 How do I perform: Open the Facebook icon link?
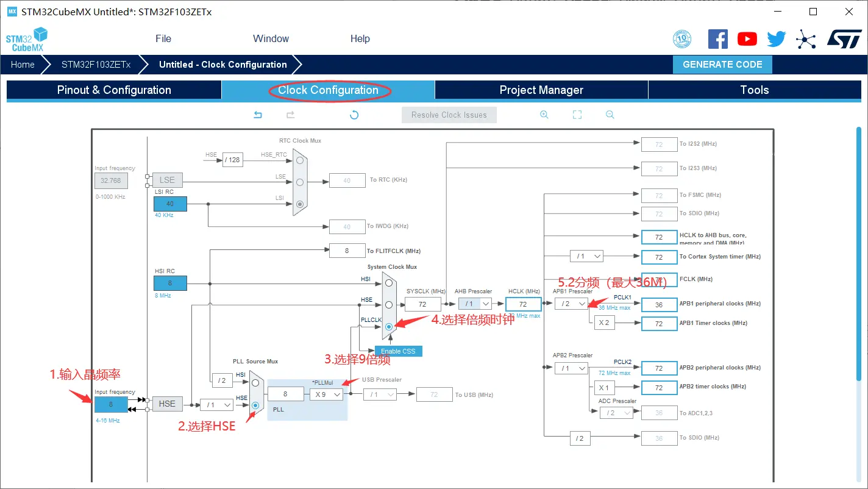pos(717,39)
